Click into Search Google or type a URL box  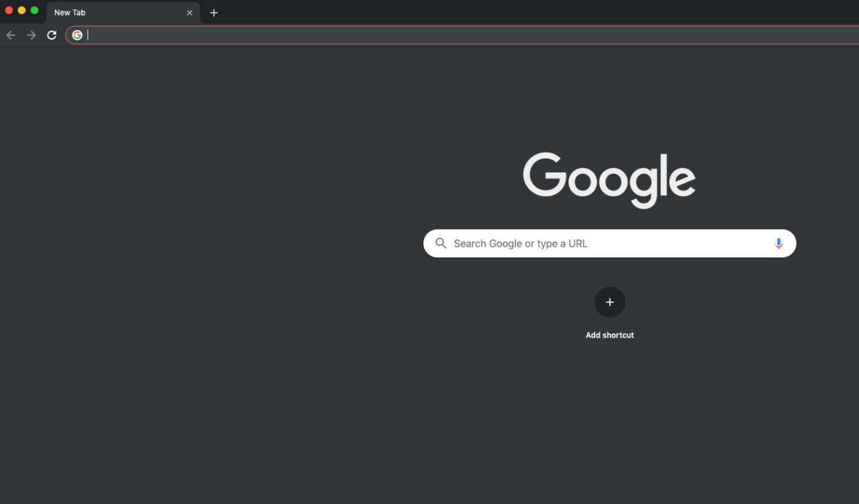click(604, 244)
